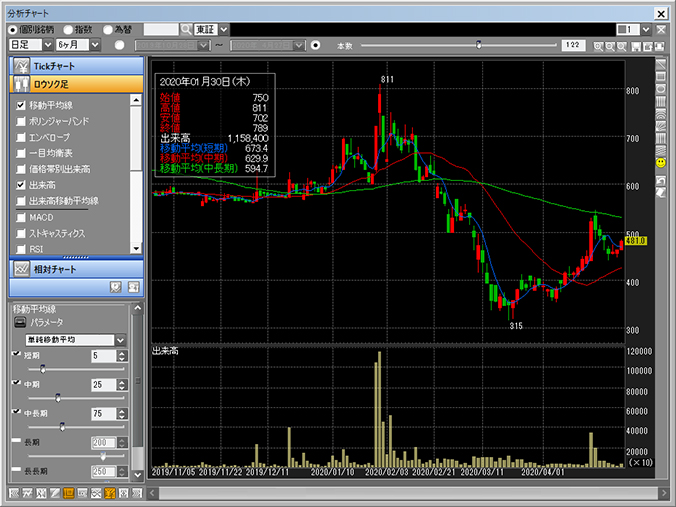Click the right settings icon under 相対チャート
The height and width of the screenshot is (507, 676).
pos(134,287)
